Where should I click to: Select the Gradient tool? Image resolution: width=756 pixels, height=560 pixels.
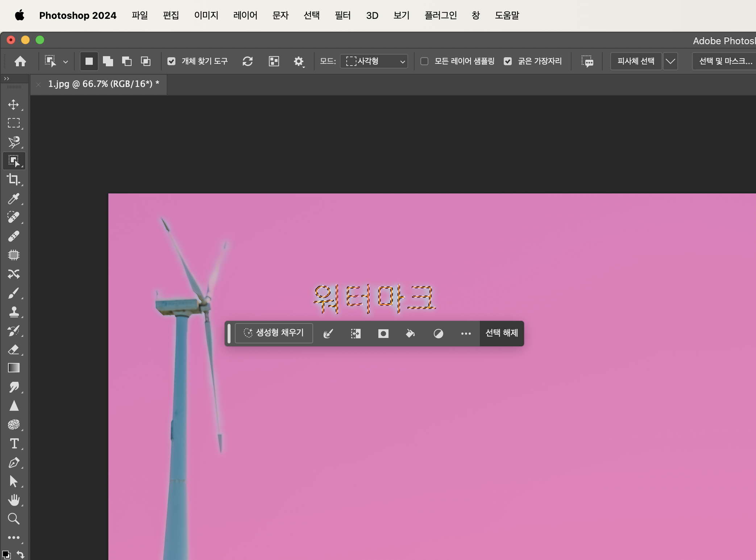[14, 368]
